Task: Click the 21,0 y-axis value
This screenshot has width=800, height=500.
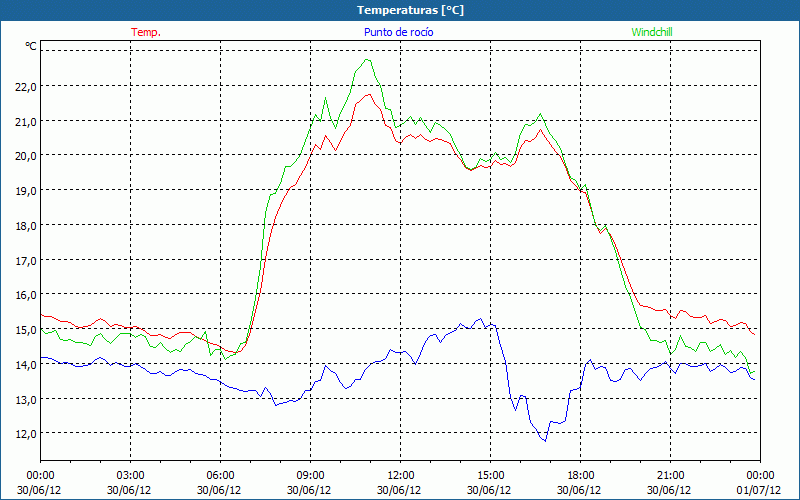Action: (26, 122)
